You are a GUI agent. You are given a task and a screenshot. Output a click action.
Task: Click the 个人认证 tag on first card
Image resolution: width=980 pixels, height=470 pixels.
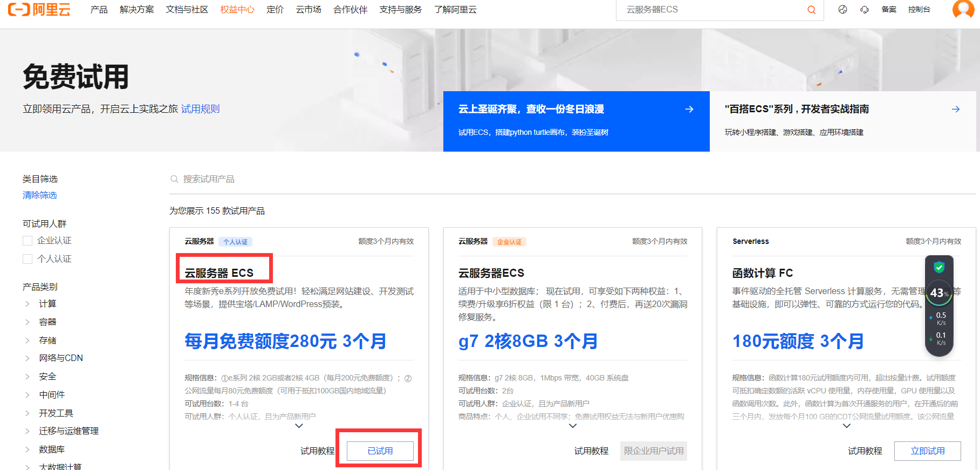click(236, 242)
